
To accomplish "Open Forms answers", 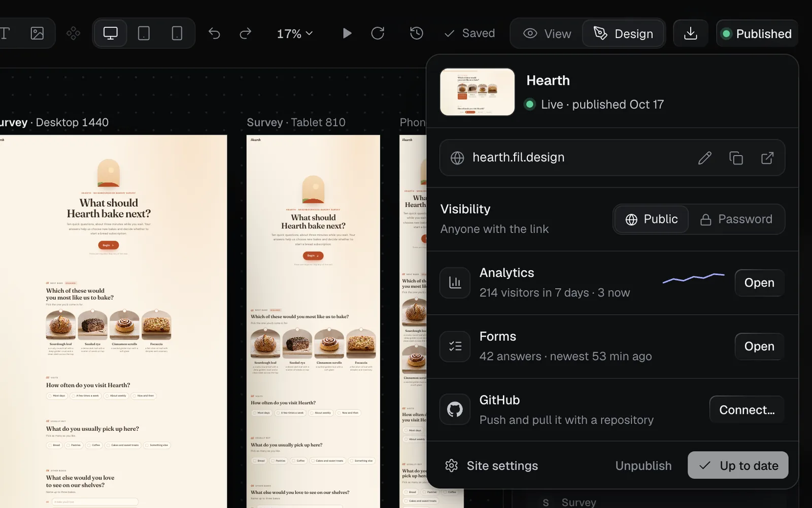I will point(759,346).
